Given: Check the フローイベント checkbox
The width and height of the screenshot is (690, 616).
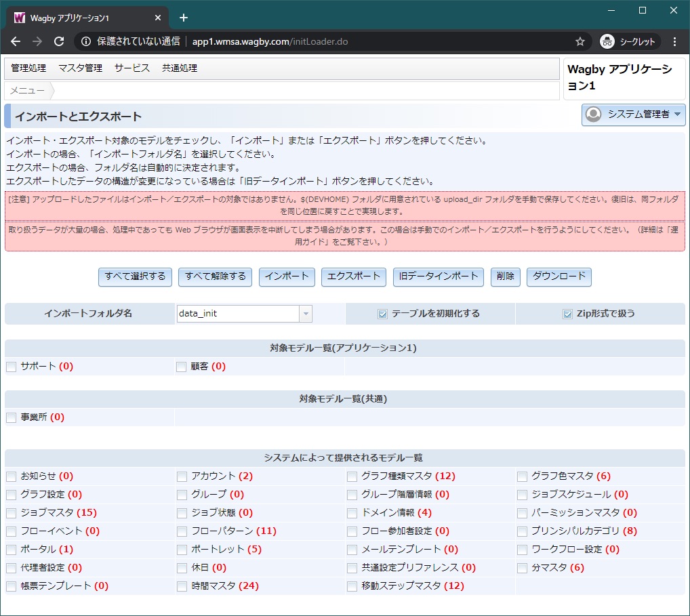Looking at the screenshot, I should click(x=11, y=531).
